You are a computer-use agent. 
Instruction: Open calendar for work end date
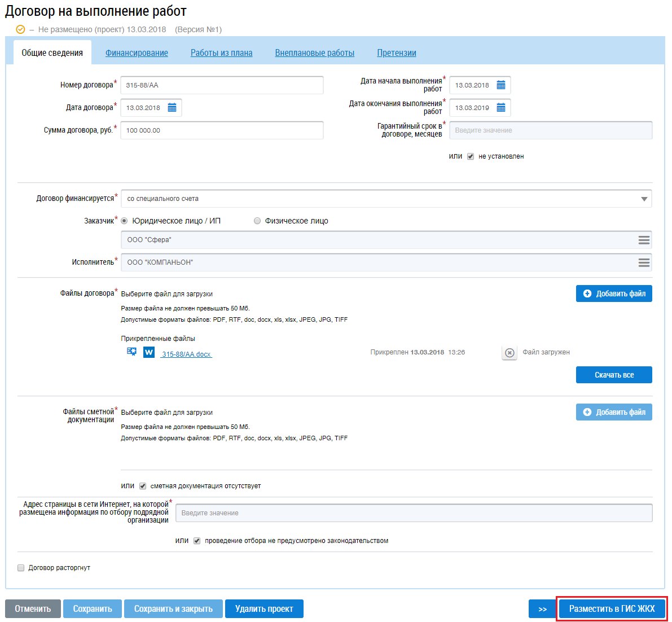500,108
